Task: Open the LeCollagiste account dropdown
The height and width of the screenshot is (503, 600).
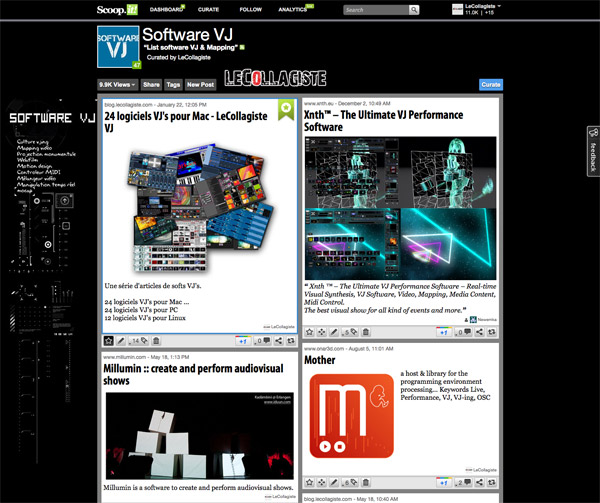Action: 477,10
